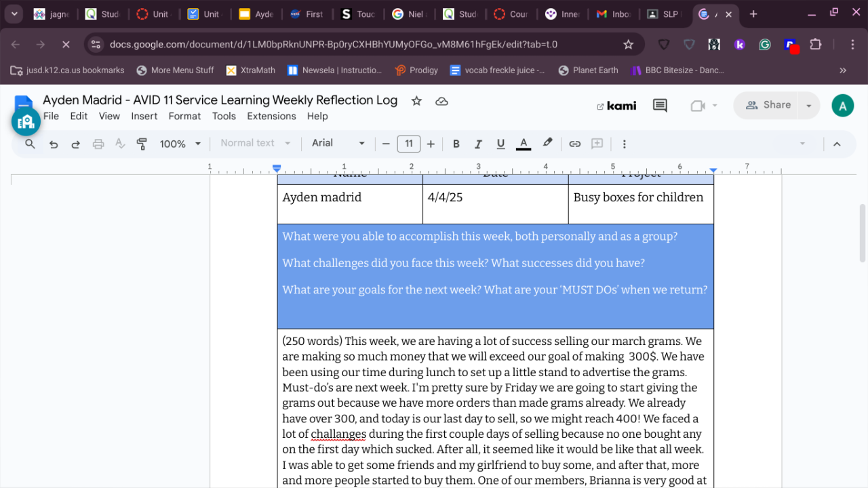The height and width of the screenshot is (488, 868).
Task: Open the comment history icon
Action: [660, 105]
